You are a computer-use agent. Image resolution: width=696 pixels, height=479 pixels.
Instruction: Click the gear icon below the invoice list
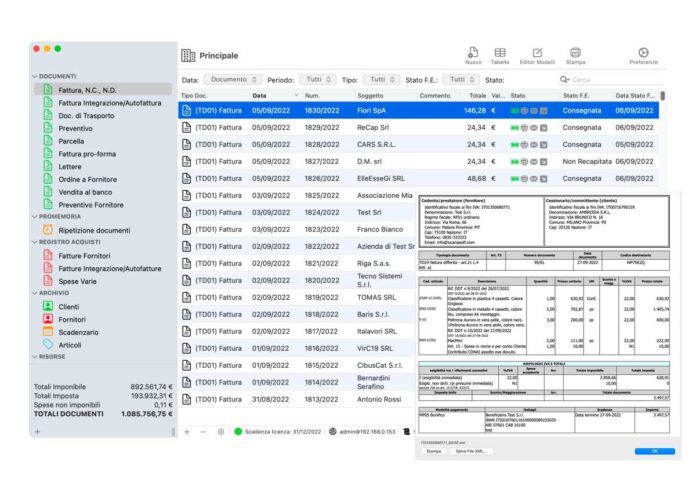(221, 431)
